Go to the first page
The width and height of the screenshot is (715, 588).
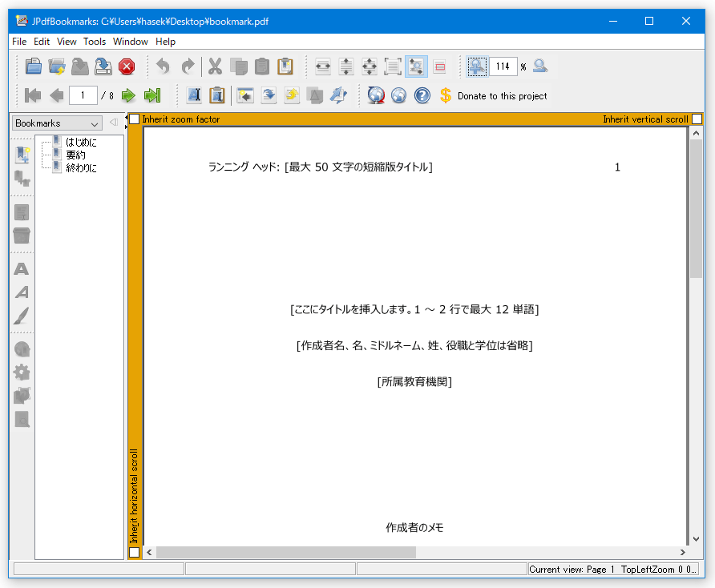pyautogui.click(x=33, y=95)
